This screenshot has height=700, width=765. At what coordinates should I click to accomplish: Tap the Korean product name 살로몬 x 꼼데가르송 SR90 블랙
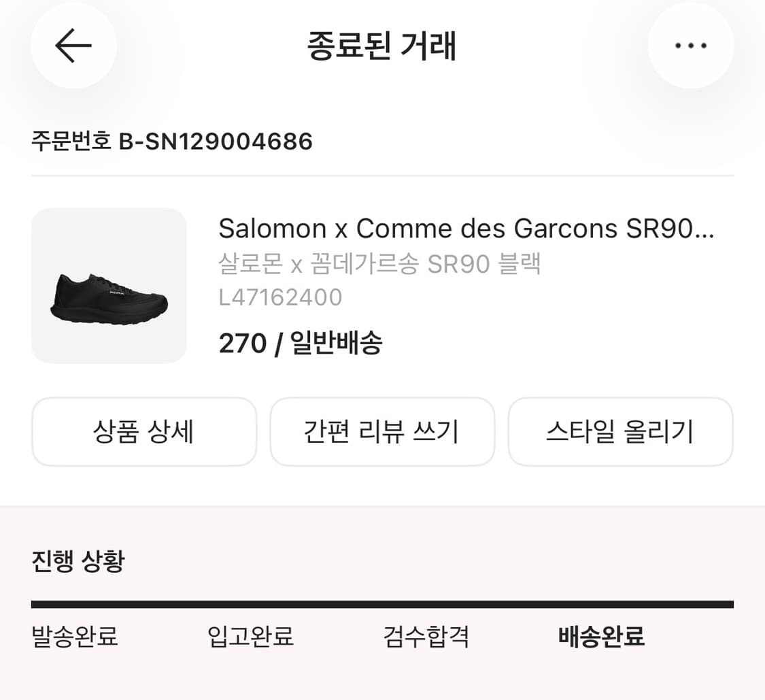tap(379, 265)
